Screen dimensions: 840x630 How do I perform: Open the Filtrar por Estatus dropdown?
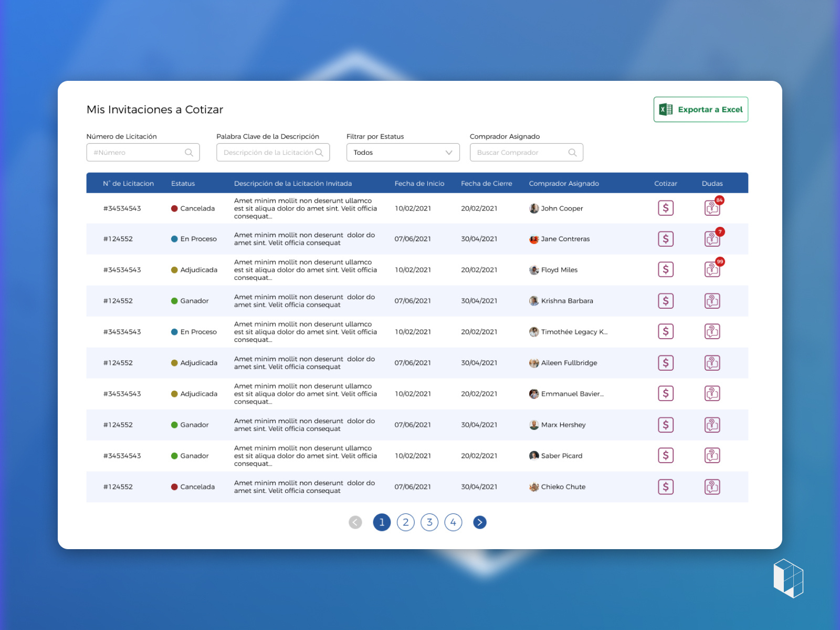click(403, 152)
